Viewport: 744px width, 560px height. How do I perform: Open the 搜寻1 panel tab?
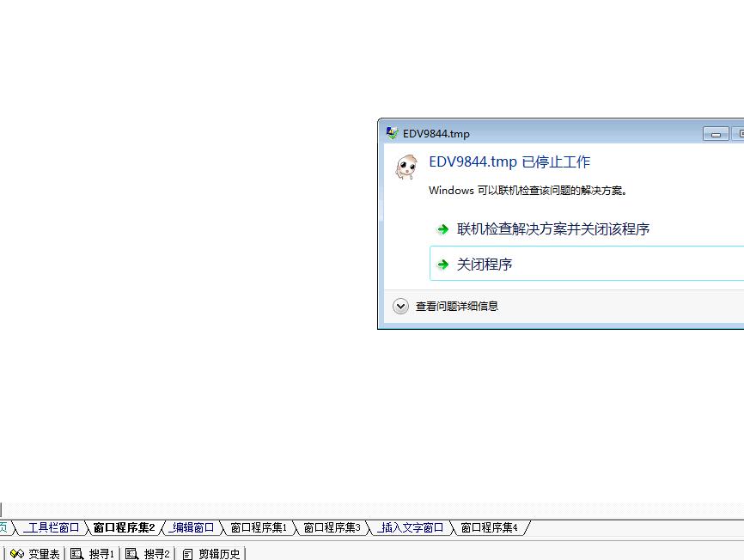click(92, 553)
